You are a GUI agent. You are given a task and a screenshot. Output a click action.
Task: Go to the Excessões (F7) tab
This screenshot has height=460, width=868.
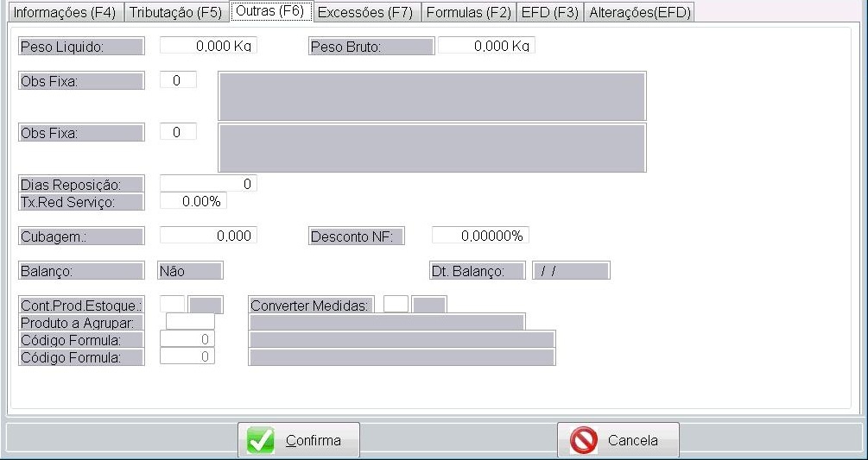click(364, 13)
